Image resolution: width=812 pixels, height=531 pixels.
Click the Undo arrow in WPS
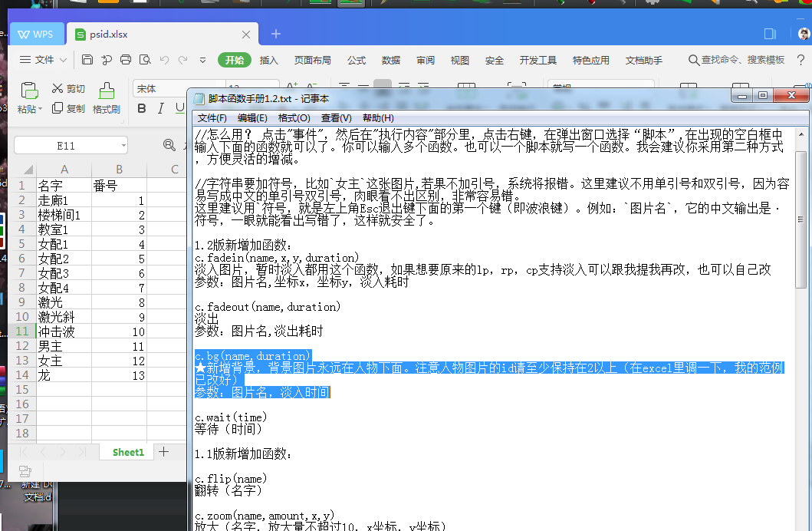coord(164,60)
